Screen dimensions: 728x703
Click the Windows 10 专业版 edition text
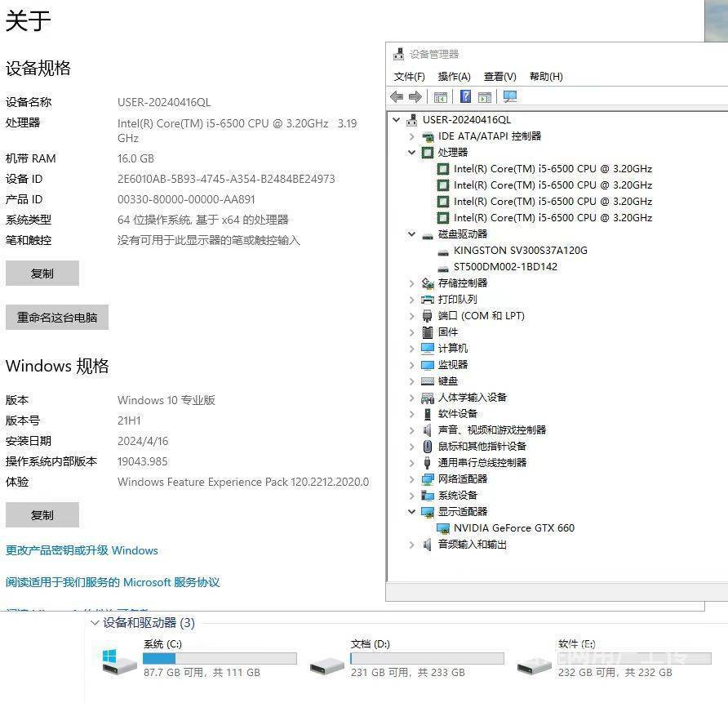(166, 400)
